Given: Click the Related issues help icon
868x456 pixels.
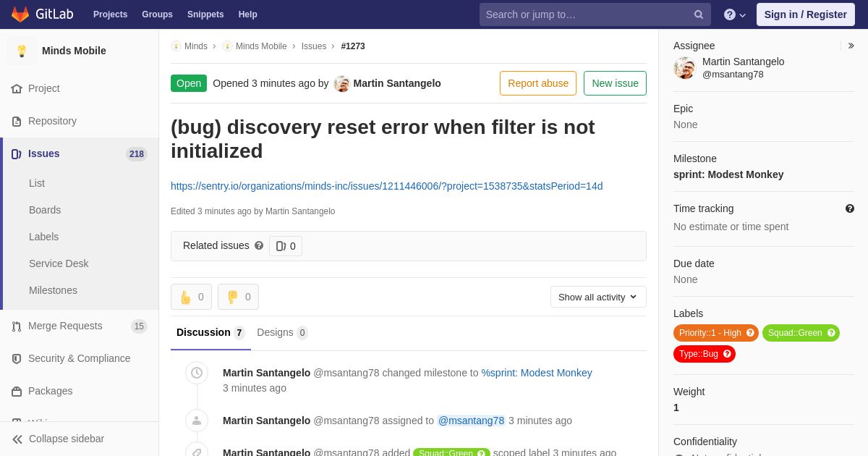Looking at the screenshot, I should pos(259,245).
